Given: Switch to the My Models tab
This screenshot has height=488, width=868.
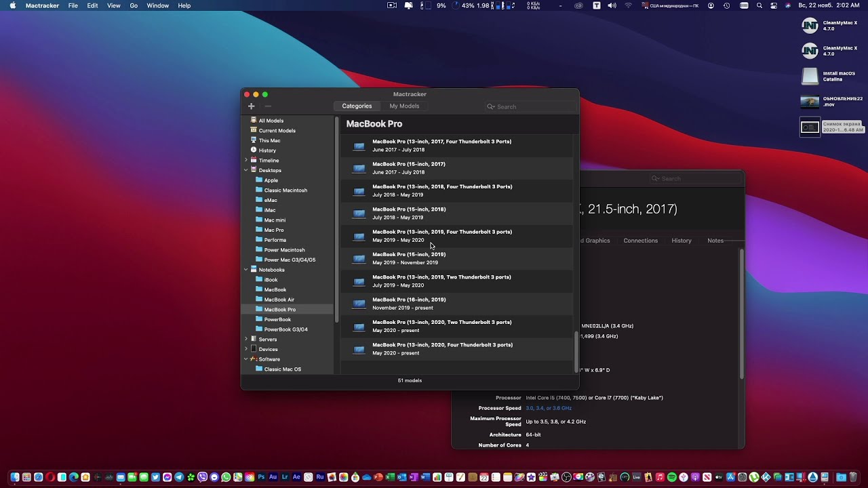Looking at the screenshot, I should (404, 106).
